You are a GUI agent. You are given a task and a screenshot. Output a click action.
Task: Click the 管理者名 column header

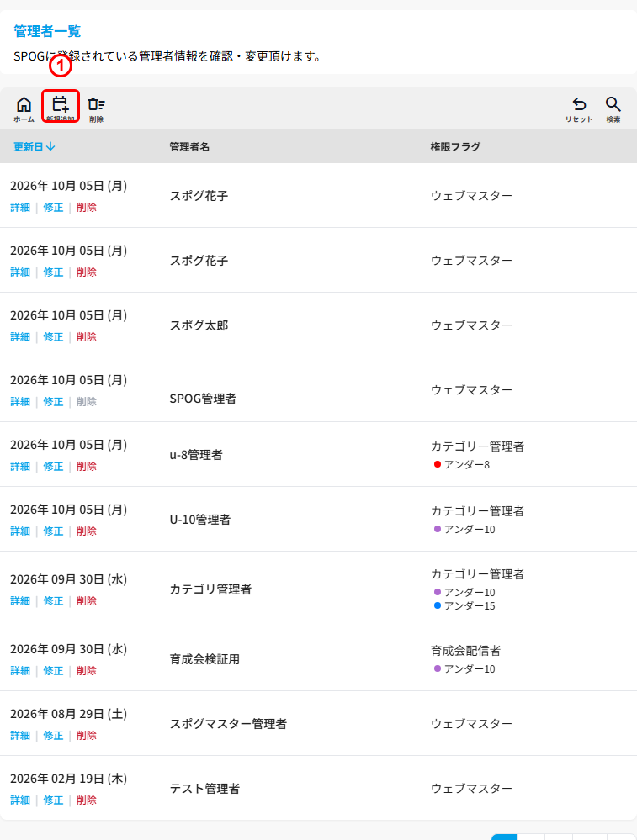(x=189, y=146)
